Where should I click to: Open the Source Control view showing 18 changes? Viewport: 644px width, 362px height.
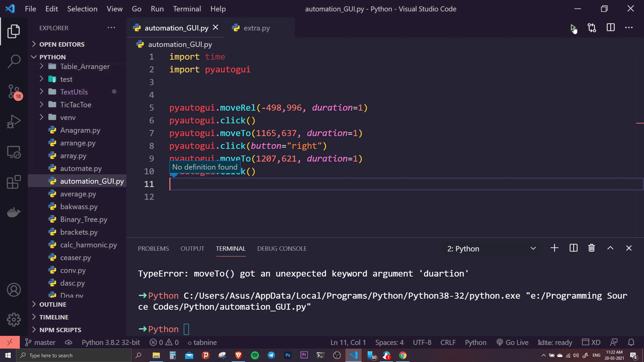(x=13, y=92)
